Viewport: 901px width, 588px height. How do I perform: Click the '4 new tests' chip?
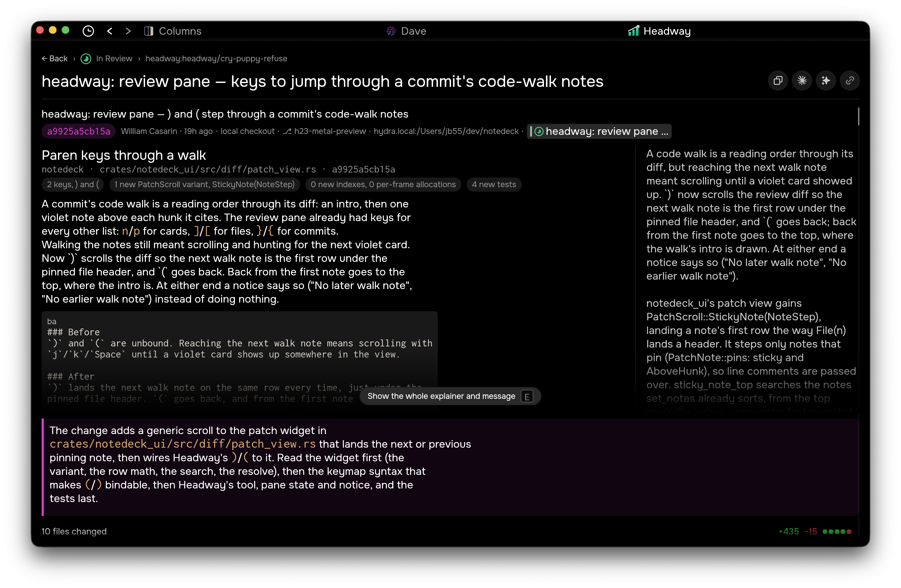(494, 184)
